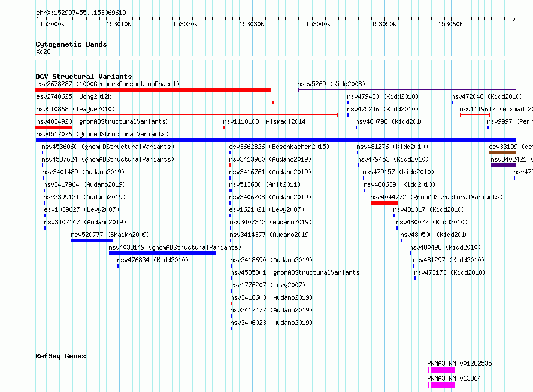The height and width of the screenshot is (392, 533).
Task: Click the nsv475246 (Kidd2010) label
Action: 383,109
